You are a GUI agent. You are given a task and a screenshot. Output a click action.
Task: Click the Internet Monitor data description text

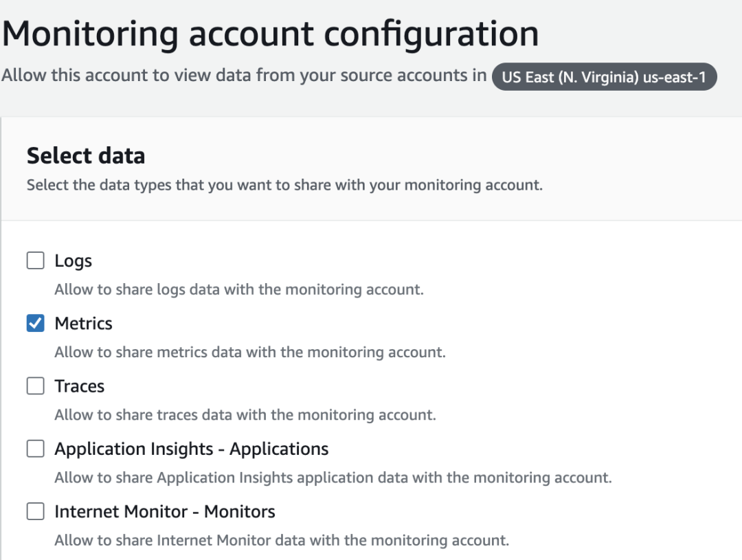(x=282, y=540)
